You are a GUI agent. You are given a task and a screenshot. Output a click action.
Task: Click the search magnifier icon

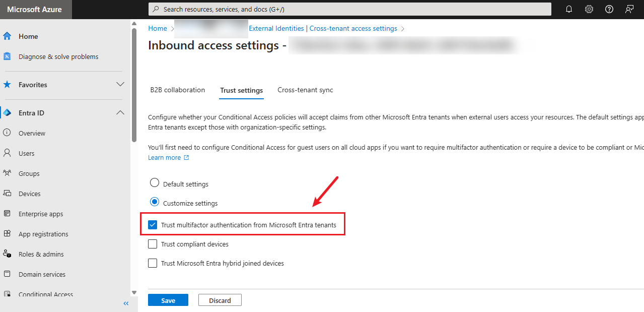156,9
